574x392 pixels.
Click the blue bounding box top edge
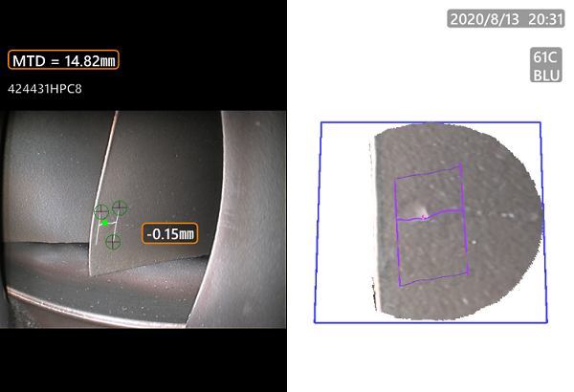click(430, 121)
